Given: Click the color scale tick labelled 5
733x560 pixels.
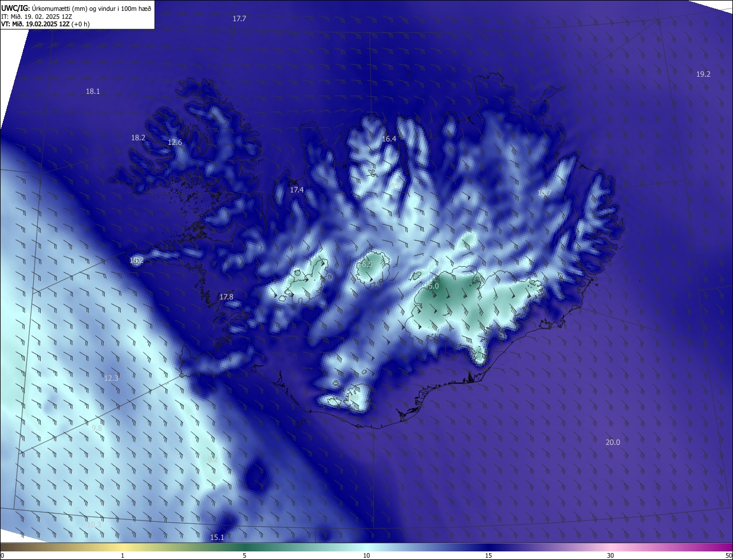Looking at the screenshot, I should (x=245, y=555).
